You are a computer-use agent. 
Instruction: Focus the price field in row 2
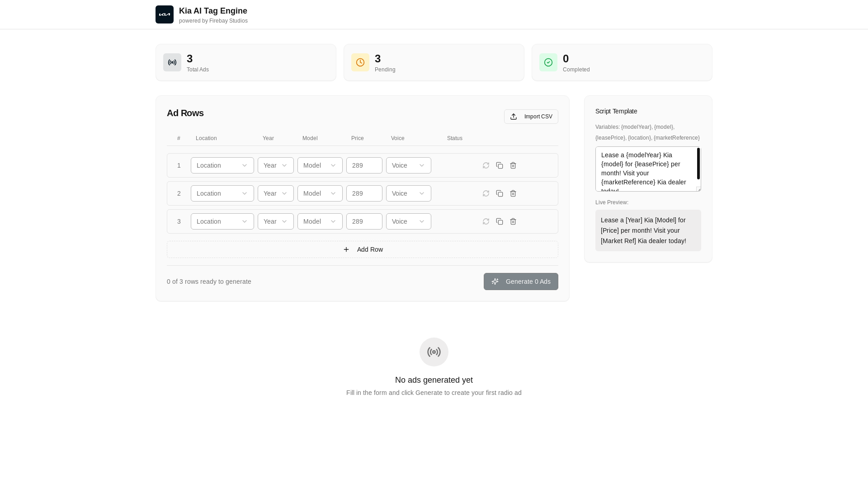point(364,193)
